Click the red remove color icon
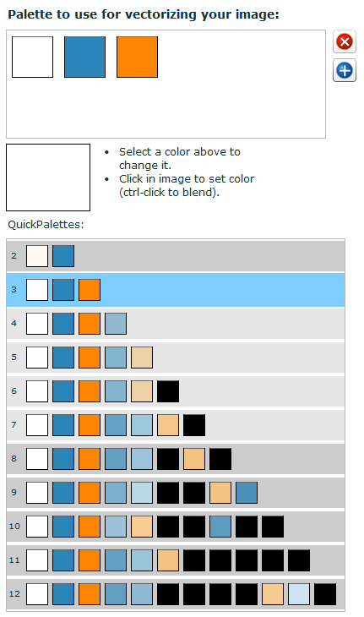This screenshot has width=364, height=617. tap(345, 41)
